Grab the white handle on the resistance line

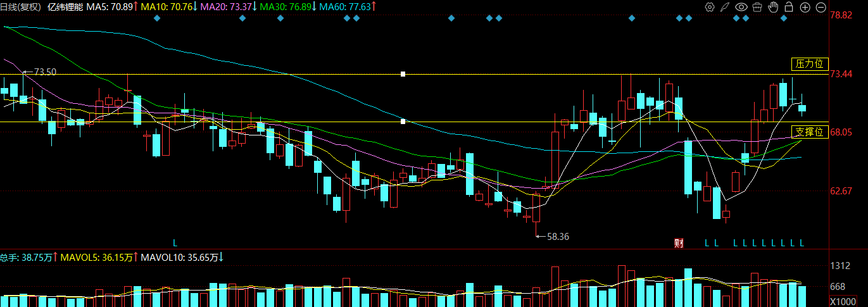click(403, 74)
